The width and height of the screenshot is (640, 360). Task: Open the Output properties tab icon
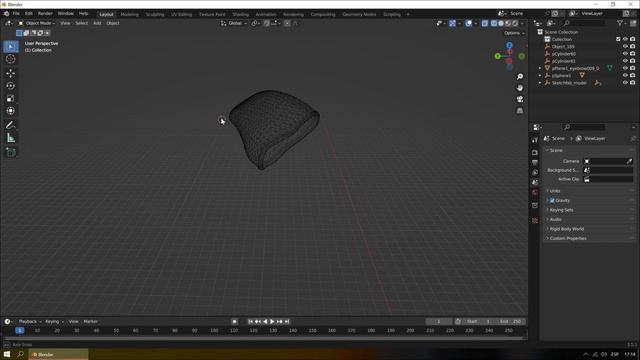pyautogui.click(x=535, y=162)
